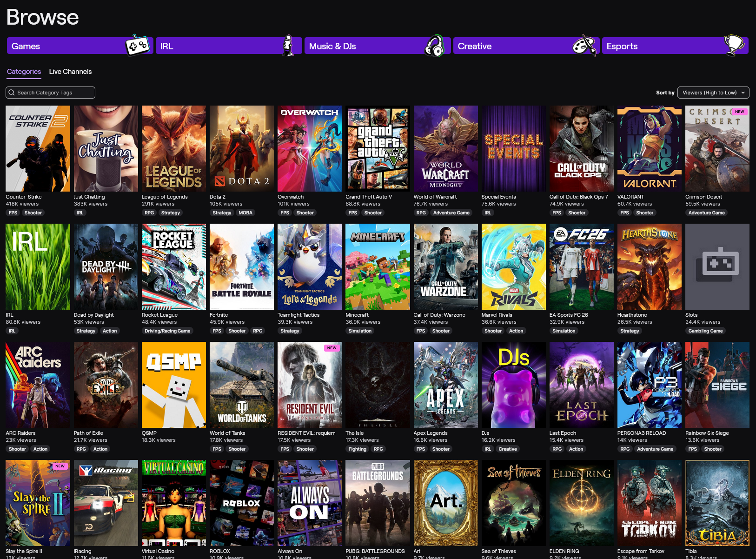The image size is (756, 559).
Task: Click the headphones icon on Music & DJs
Action: pyautogui.click(x=435, y=46)
